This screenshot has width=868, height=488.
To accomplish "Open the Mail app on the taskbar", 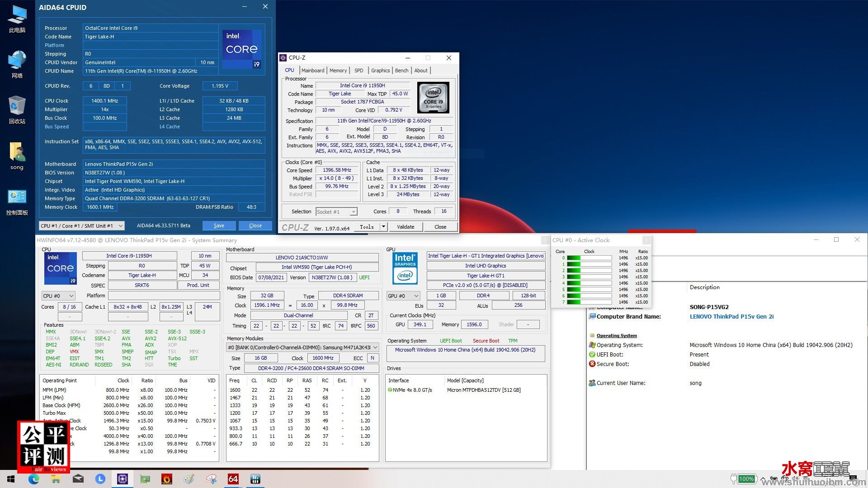I will point(78,479).
